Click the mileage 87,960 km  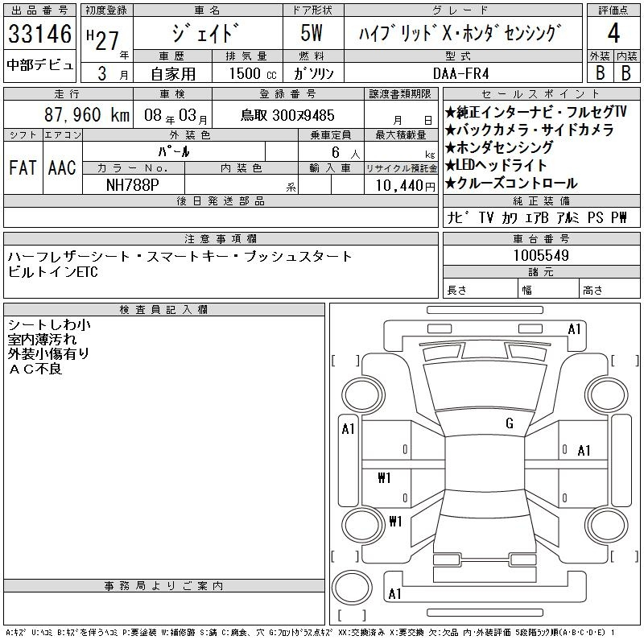pos(87,114)
